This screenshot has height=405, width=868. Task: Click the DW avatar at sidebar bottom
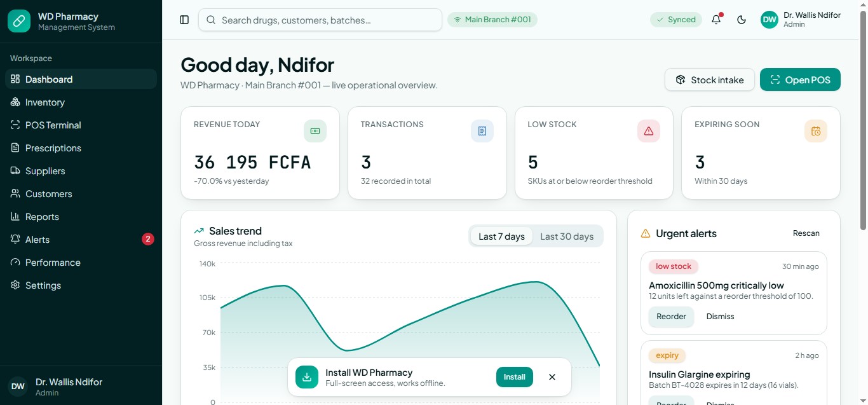[18, 386]
